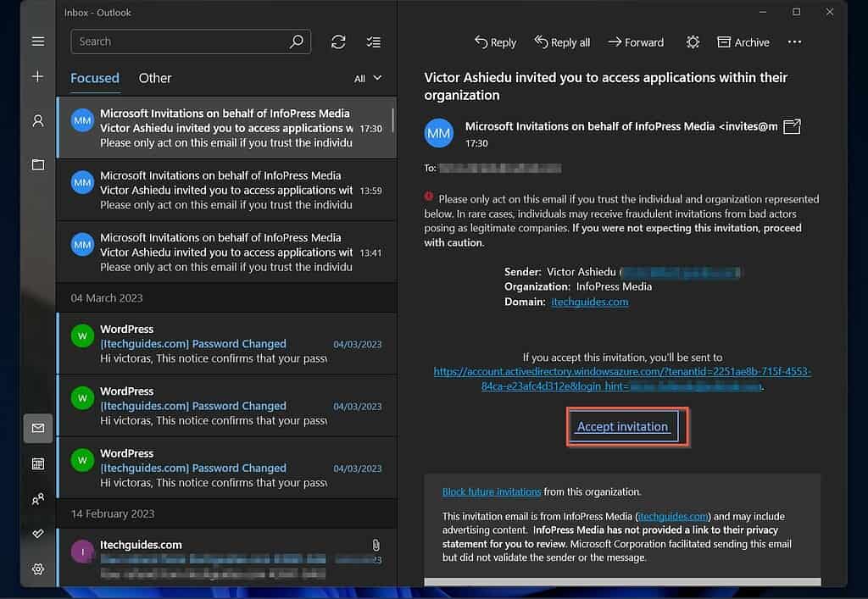Click Block future invitations link
This screenshot has height=599, width=868.
[x=492, y=491]
